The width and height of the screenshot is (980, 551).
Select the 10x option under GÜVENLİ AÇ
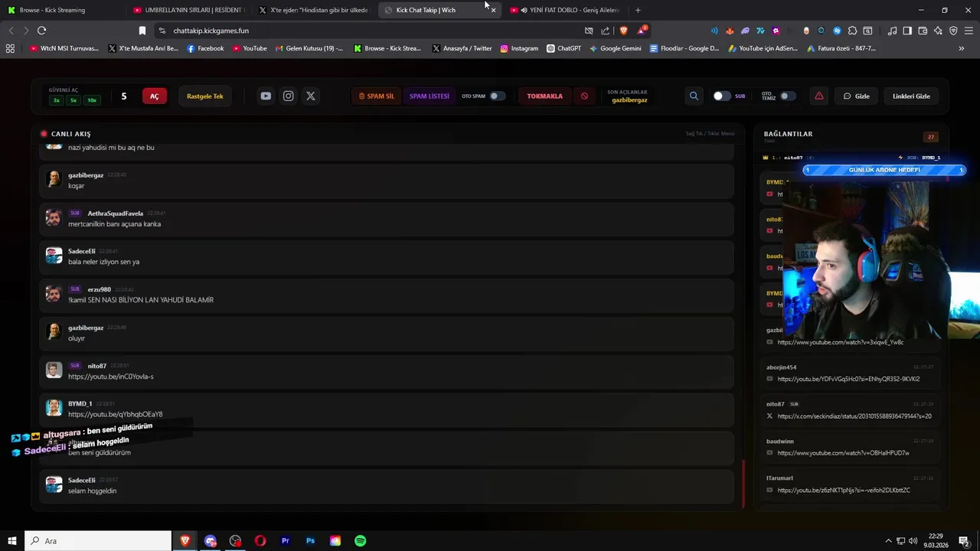(92, 100)
